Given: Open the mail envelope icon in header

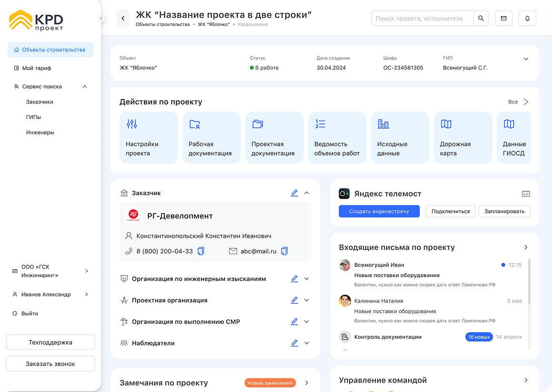Looking at the screenshot, I should (x=503, y=19).
